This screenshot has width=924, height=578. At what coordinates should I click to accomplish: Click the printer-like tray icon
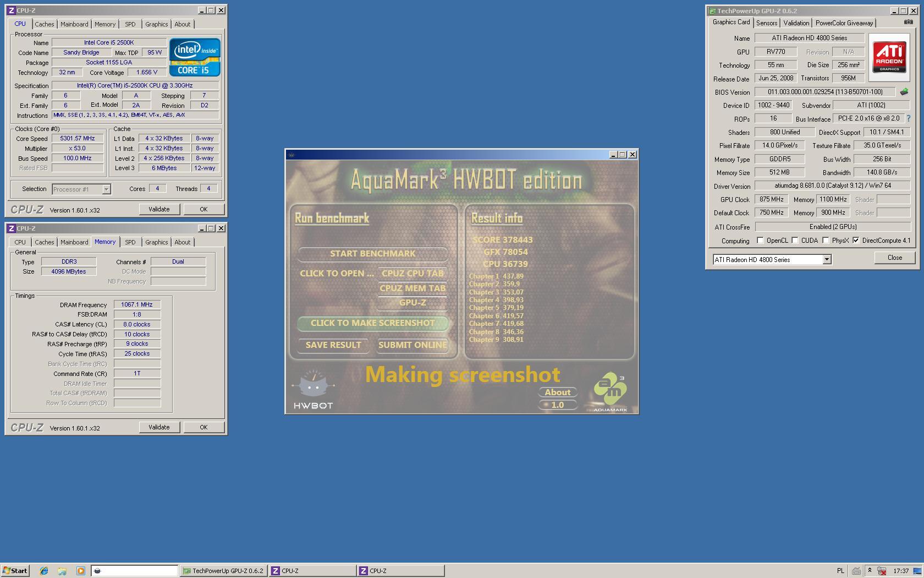pyautogui.click(x=856, y=571)
